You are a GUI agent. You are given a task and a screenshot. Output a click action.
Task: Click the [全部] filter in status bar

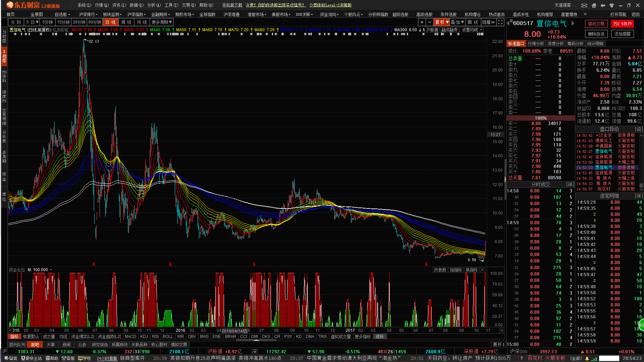[576, 358]
